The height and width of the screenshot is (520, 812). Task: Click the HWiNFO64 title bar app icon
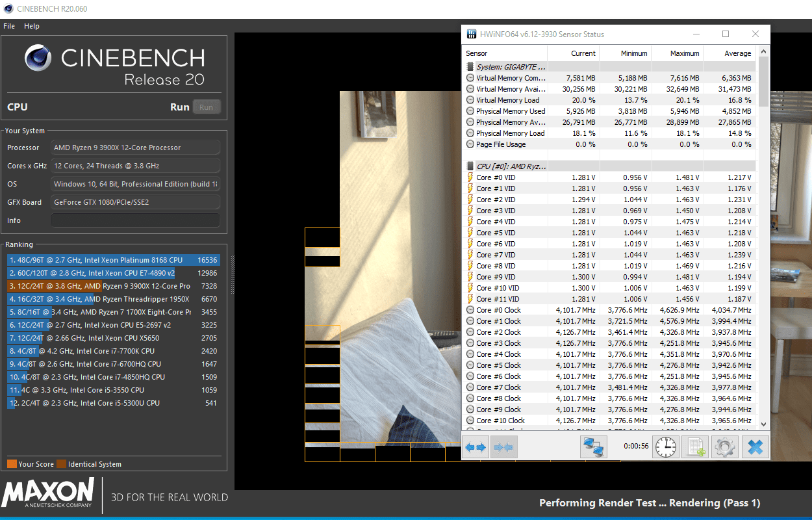click(470, 34)
